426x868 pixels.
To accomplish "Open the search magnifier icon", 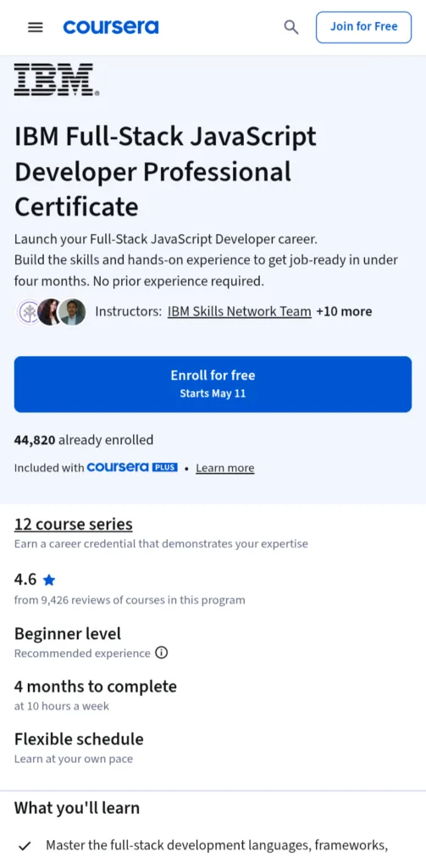I will click(291, 27).
